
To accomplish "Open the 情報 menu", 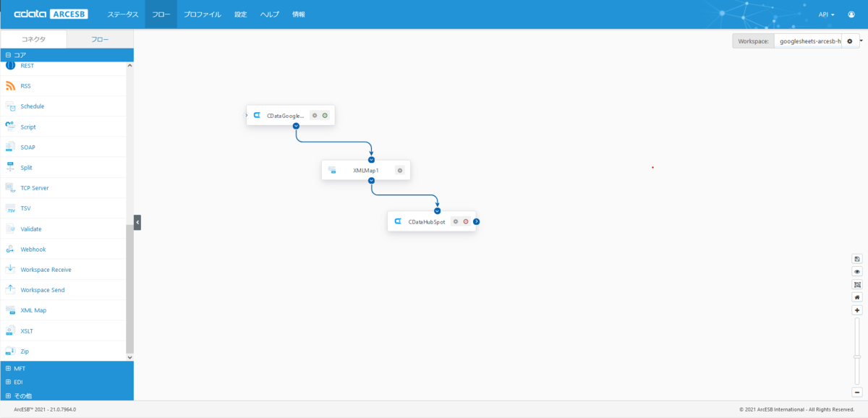I will (299, 14).
